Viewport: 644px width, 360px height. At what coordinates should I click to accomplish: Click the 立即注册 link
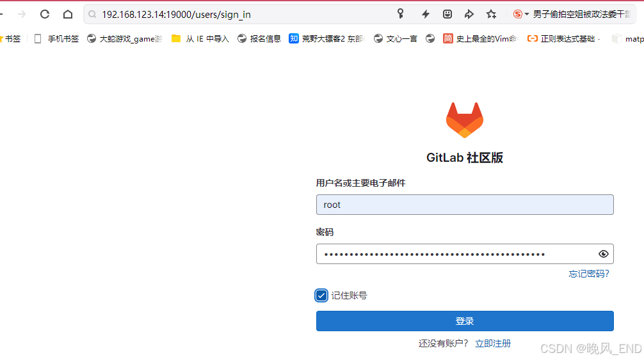(493, 343)
